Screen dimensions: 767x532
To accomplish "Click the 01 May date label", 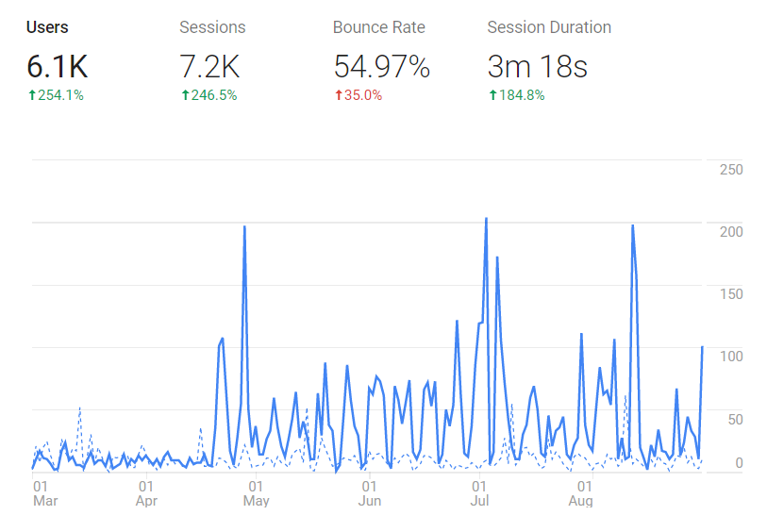I will pos(256,493).
